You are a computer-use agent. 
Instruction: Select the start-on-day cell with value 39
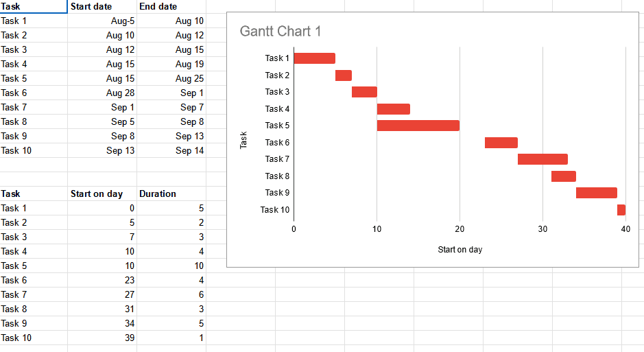pos(102,338)
